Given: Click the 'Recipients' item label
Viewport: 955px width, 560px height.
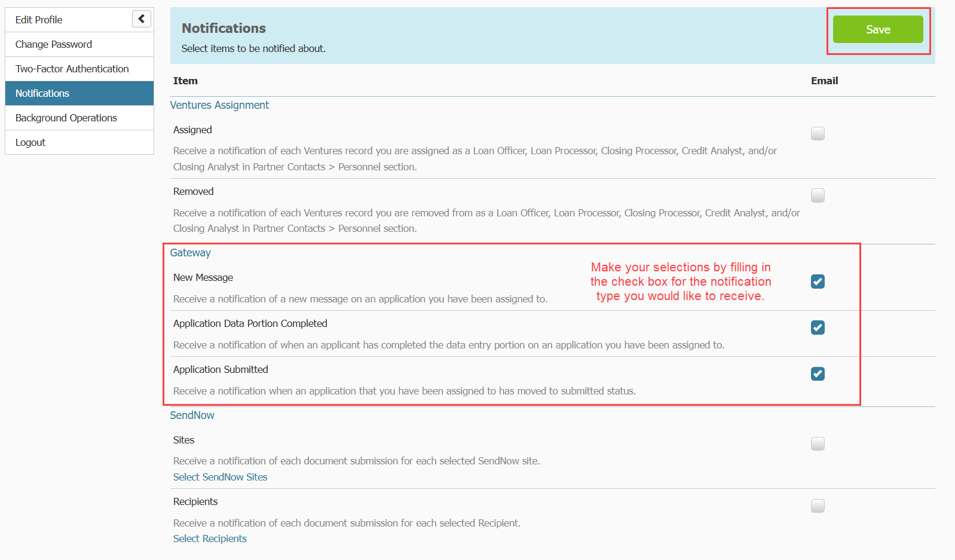Looking at the screenshot, I should (x=195, y=501).
